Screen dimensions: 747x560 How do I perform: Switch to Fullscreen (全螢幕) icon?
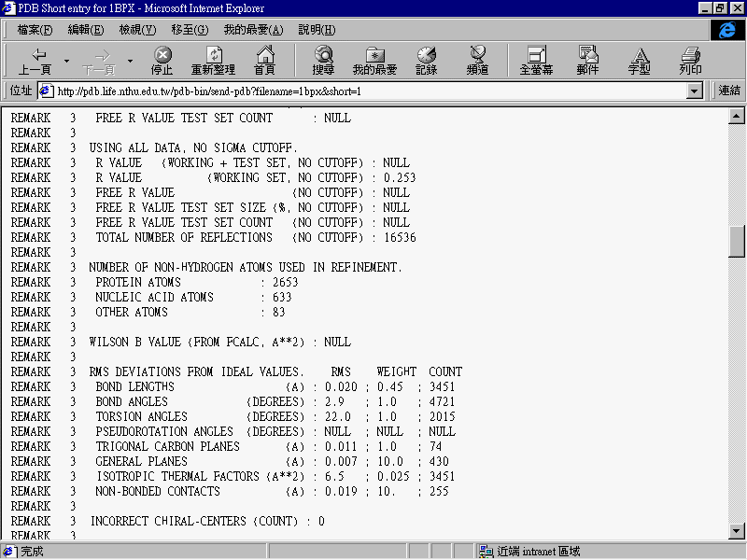click(x=536, y=61)
